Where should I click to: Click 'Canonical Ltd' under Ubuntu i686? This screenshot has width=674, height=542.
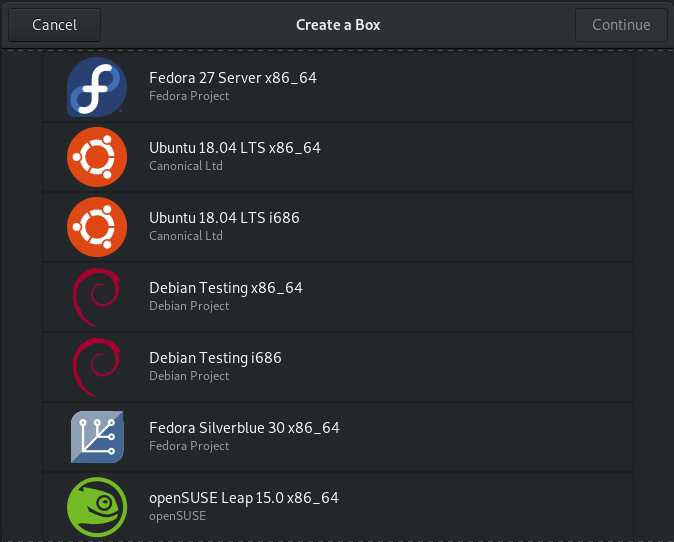[186, 236]
